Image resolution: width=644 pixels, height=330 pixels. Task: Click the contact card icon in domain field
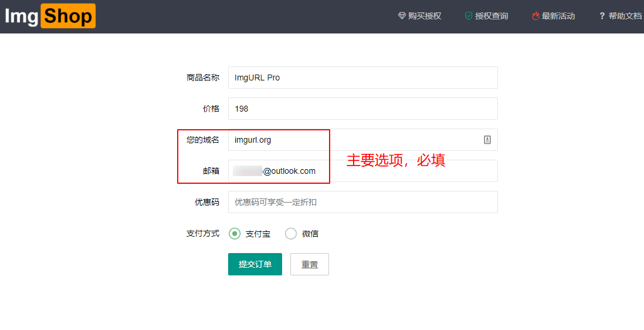click(487, 140)
